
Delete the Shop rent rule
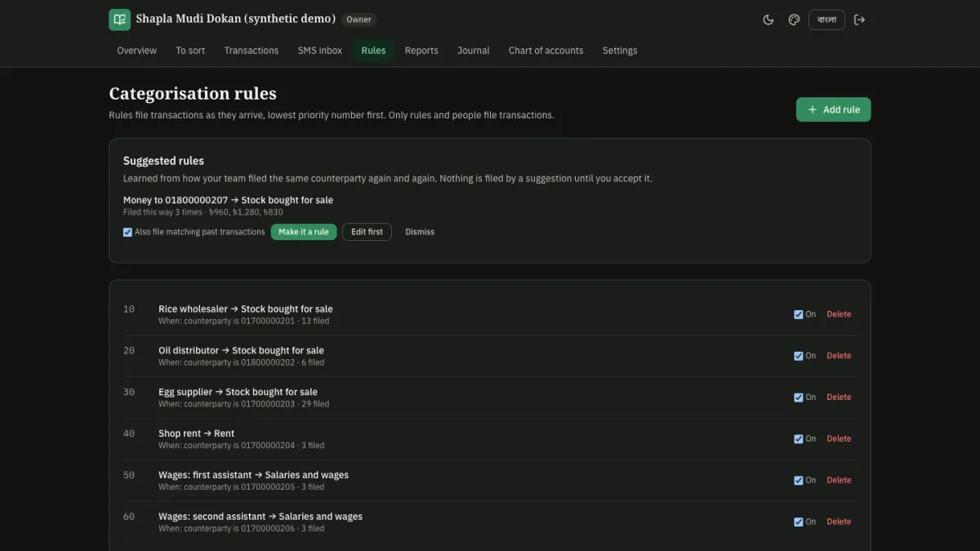(x=839, y=439)
